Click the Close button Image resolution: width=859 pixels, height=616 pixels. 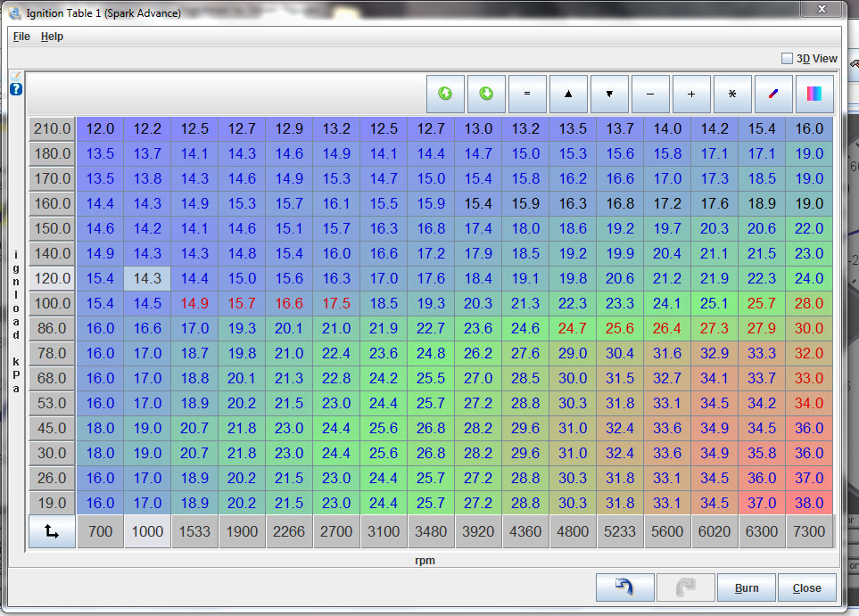(807, 588)
